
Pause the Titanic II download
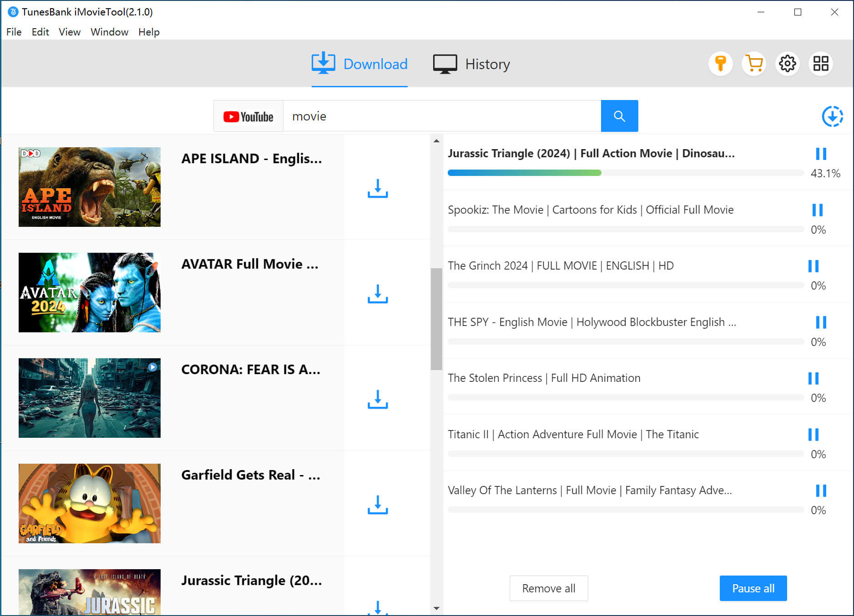pyautogui.click(x=814, y=435)
